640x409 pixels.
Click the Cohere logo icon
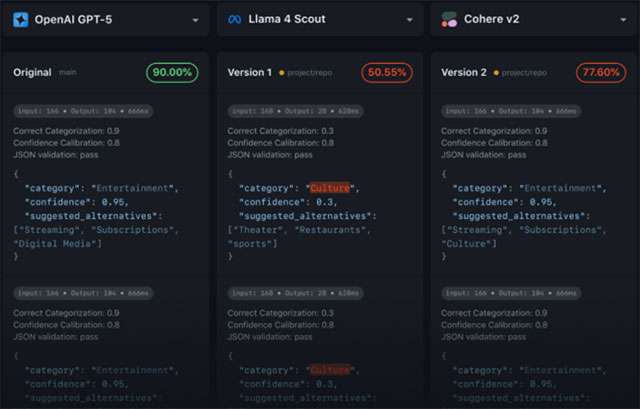tap(450, 19)
